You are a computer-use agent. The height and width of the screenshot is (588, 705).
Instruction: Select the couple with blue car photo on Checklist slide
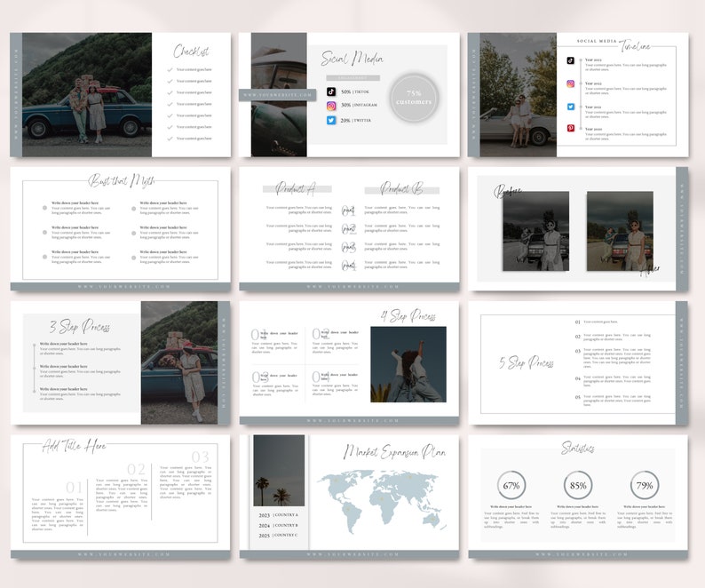(87, 94)
